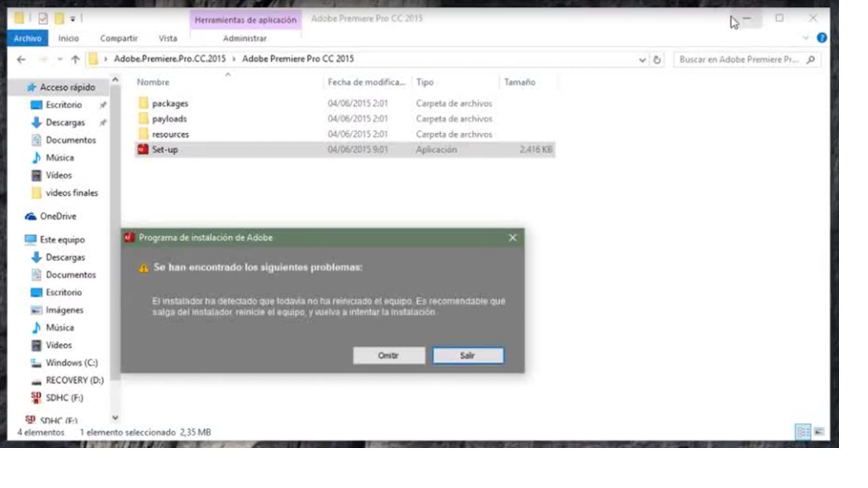Sort by Fecha de modificación column

tap(367, 82)
